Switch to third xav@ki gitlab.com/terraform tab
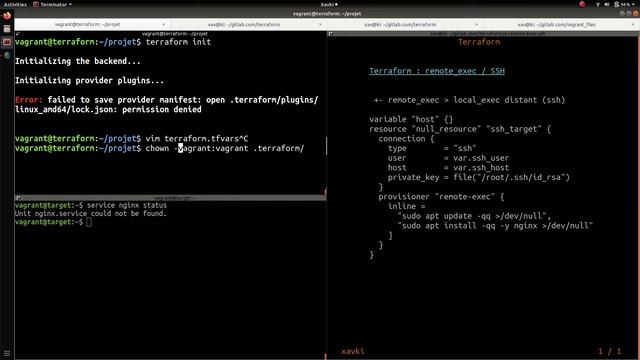Viewport: 640px width, 360px height. (400, 24)
